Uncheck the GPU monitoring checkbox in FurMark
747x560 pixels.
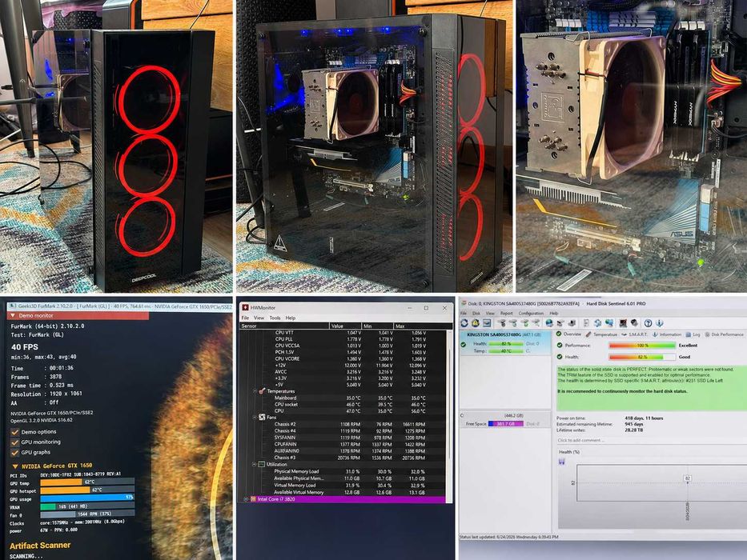[14, 442]
